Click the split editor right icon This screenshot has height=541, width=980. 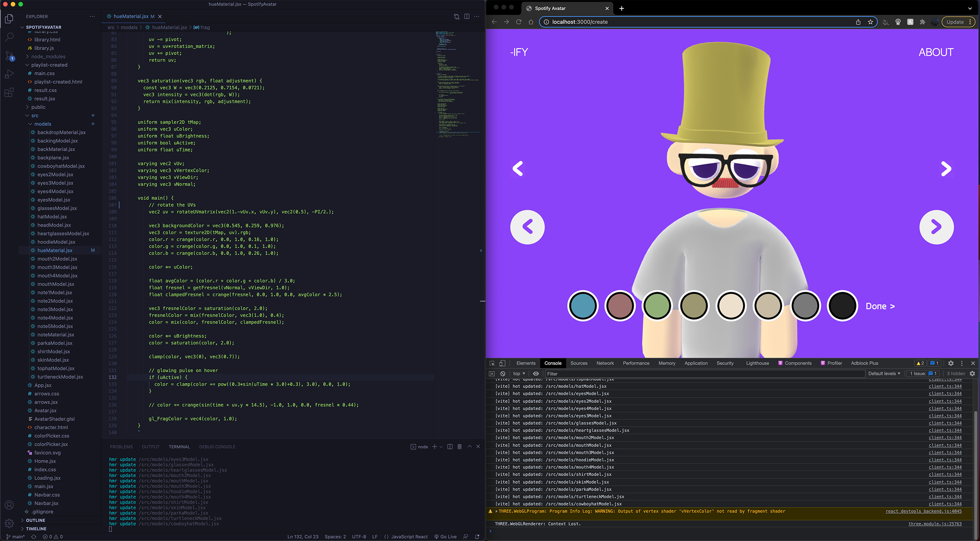point(467,16)
